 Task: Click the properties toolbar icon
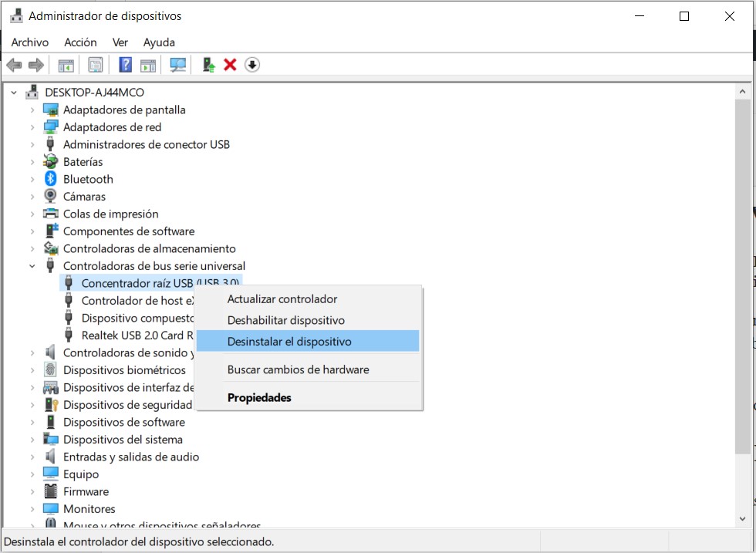pyautogui.click(x=95, y=65)
